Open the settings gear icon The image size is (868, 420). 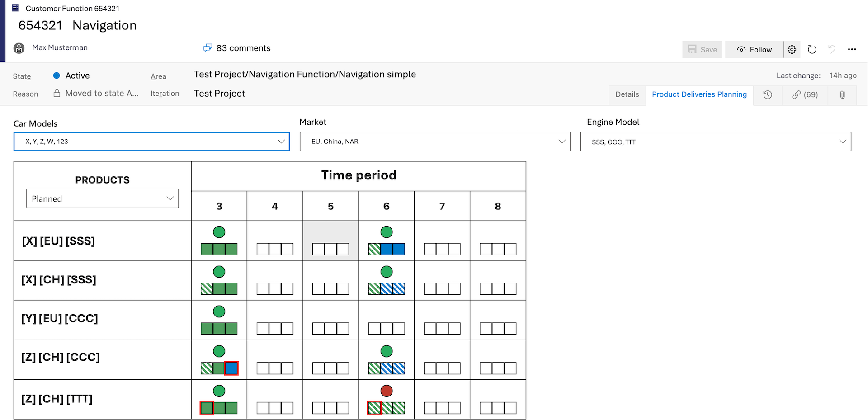pyautogui.click(x=792, y=50)
